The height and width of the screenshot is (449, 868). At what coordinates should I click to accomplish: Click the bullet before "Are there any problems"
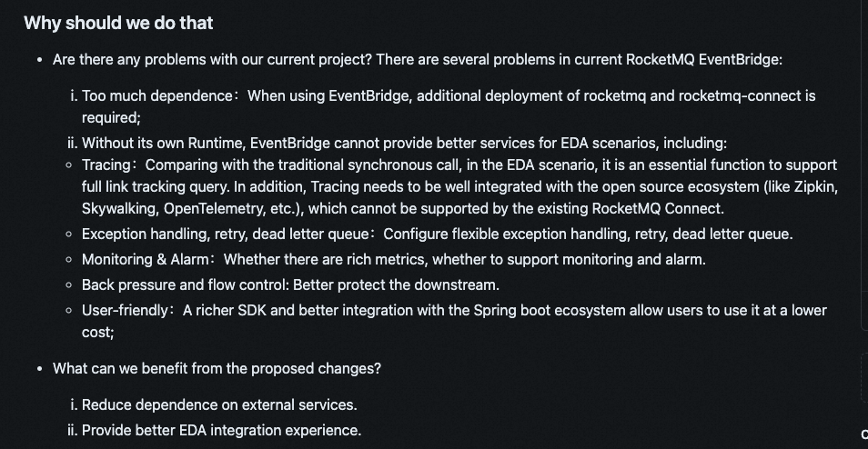pyautogui.click(x=39, y=60)
